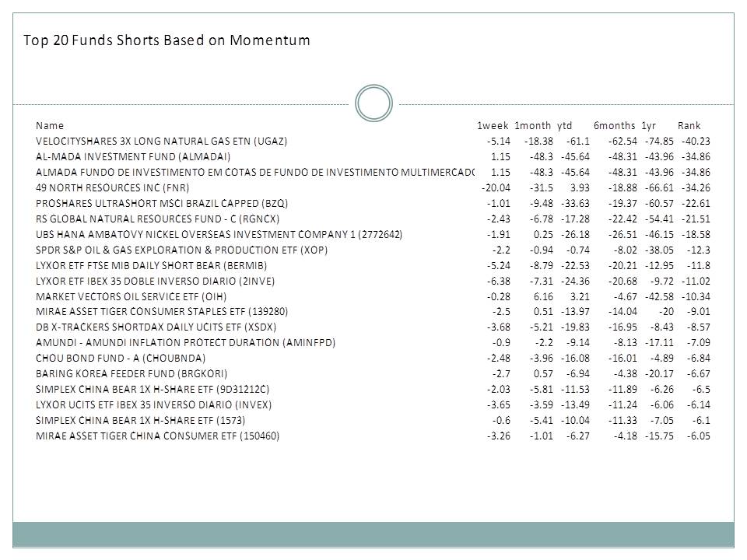Select the '6months' column header
This screenshot has height=560, width=747.
point(614,125)
